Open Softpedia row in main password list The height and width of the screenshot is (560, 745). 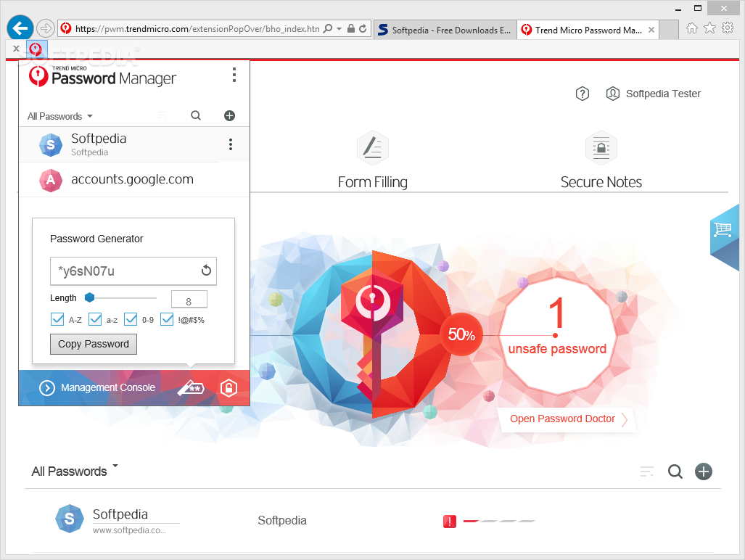[x=373, y=521]
